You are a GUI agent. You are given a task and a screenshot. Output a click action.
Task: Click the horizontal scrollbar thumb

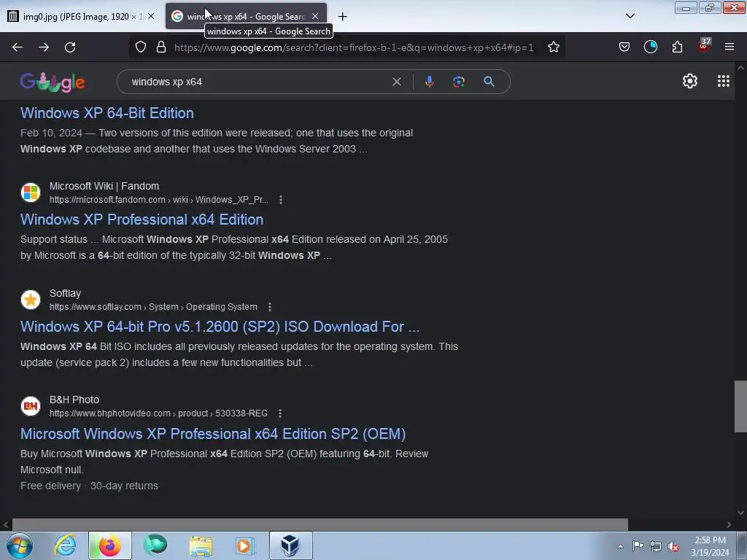(x=320, y=524)
